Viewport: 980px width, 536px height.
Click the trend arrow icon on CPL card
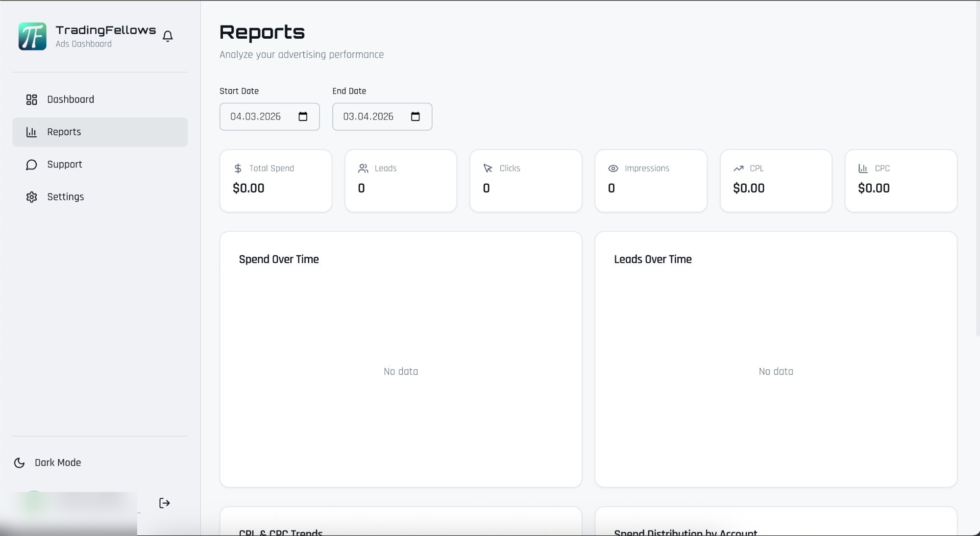point(738,168)
